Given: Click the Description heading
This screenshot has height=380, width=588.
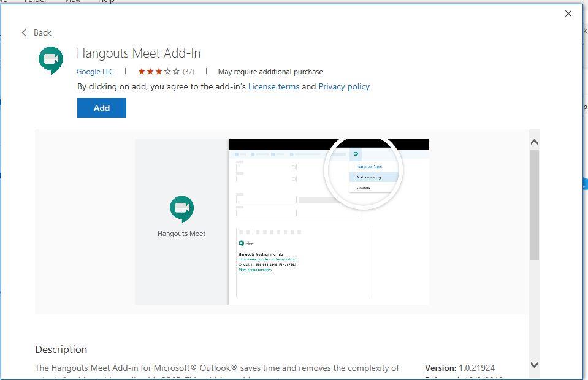Looking at the screenshot, I should (61, 349).
